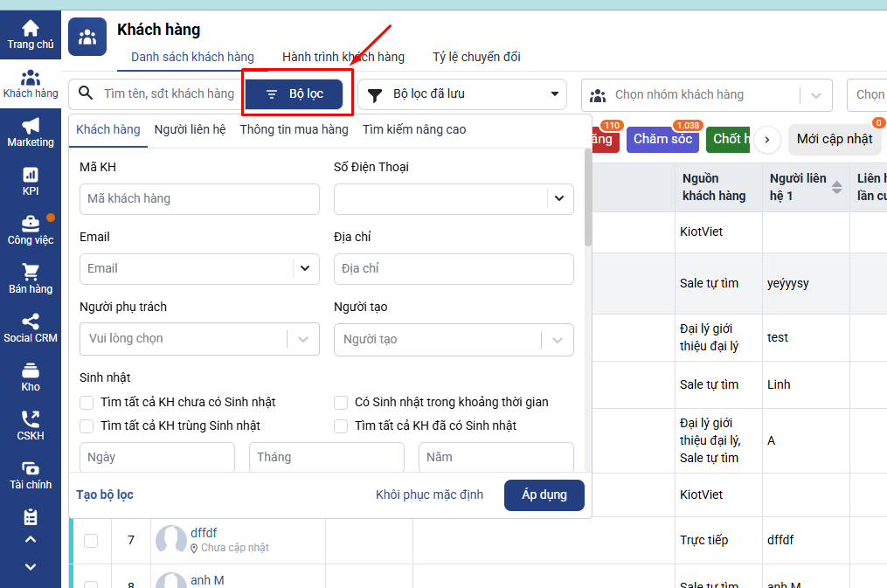Screen dimensions: 887x588
Task: Open the Hành trình khách hàng tab
Action: [343, 57]
